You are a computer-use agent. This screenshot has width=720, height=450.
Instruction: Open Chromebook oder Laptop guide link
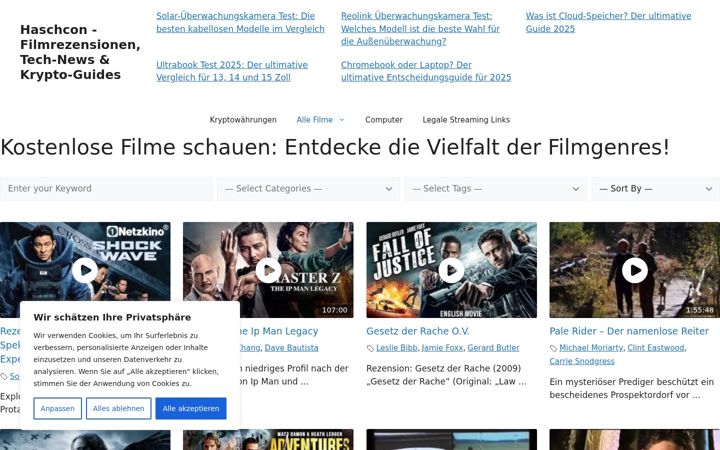pyautogui.click(x=426, y=71)
